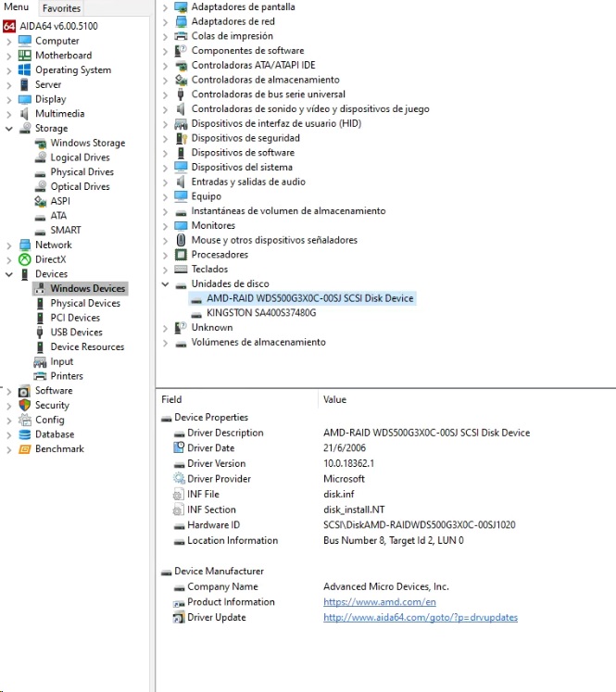The width and height of the screenshot is (616, 692).
Task: Select the ASPI storage item
Action: (60, 201)
